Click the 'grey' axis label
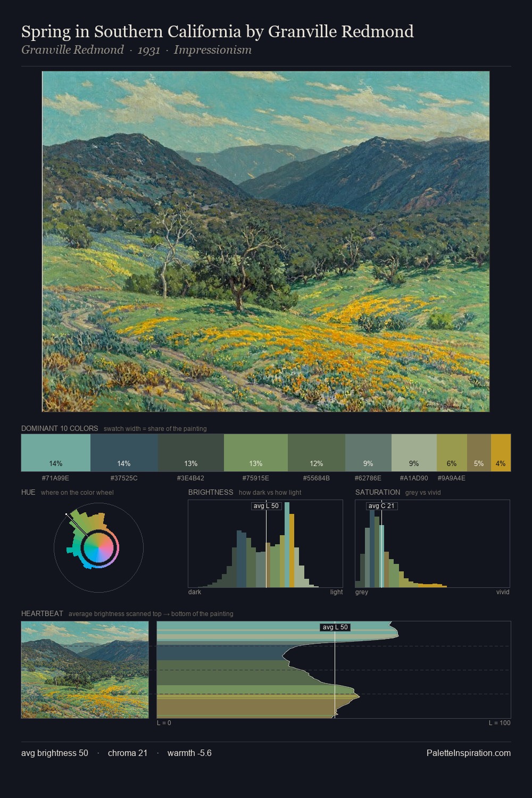The width and height of the screenshot is (532, 798). coord(362,592)
